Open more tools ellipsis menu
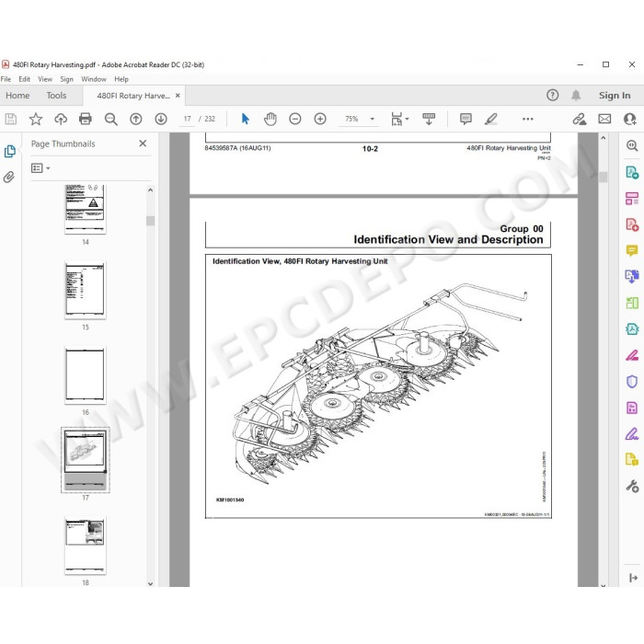The height and width of the screenshot is (644, 644). coord(528,119)
